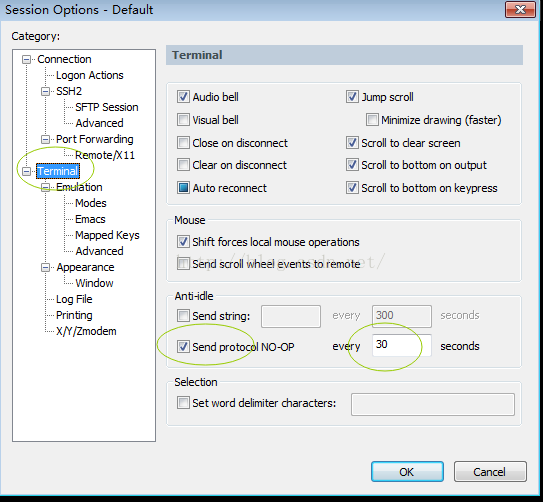Open Emulation settings

coord(79,187)
